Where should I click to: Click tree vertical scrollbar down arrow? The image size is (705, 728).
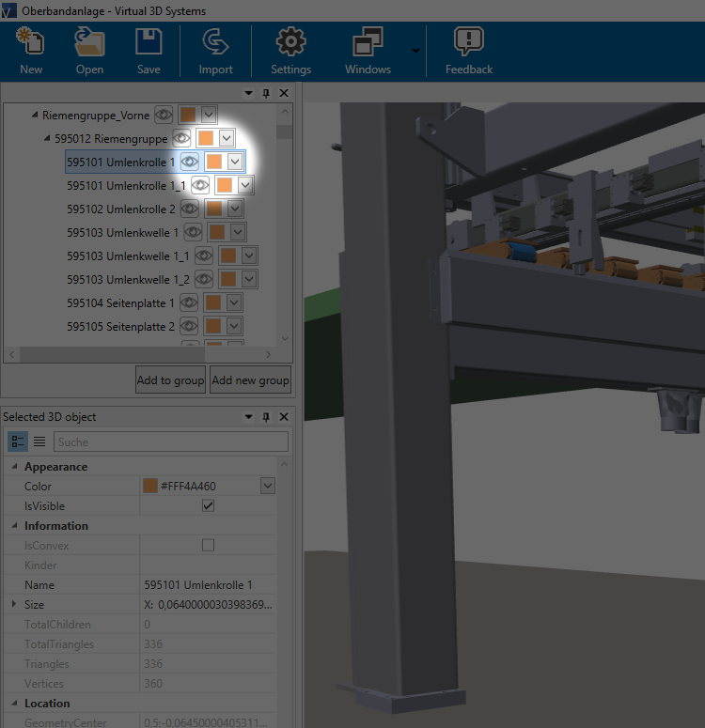tap(285, 339)
